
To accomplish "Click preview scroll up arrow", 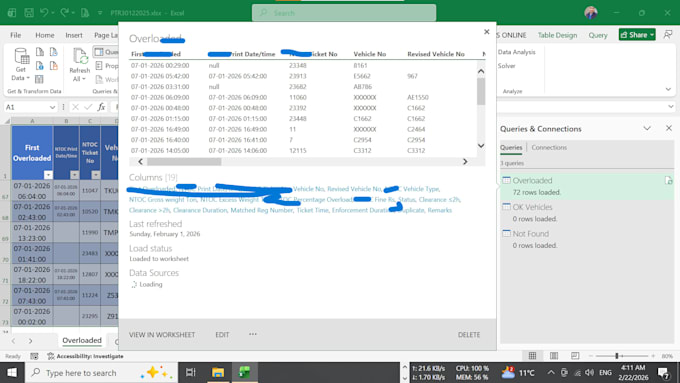I will click(x=481, y=71).
